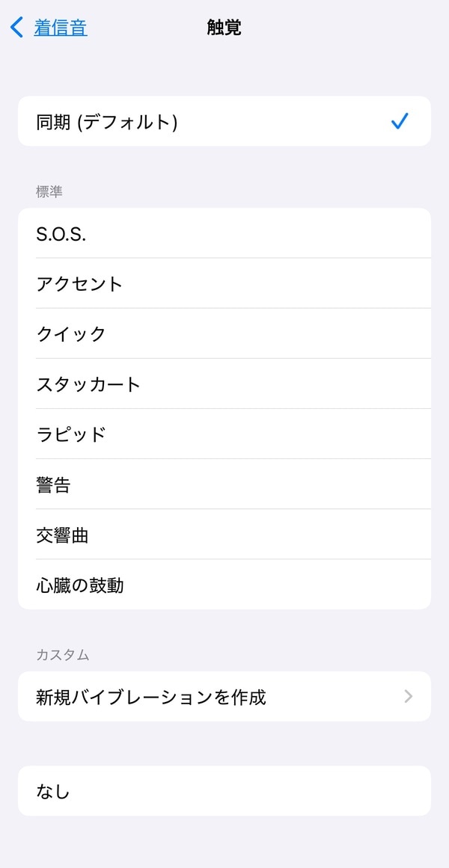Viewport: 449px width, 868px height.
Task: Tap the blue checkmark next to 同期
Action: pyautogui.click(x=400, y=121)
